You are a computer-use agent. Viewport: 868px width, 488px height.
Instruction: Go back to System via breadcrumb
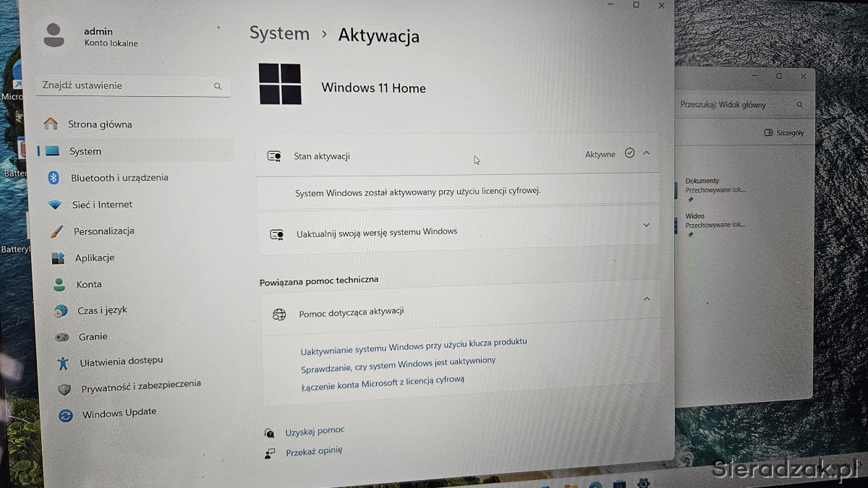click(x=279, y=33)
